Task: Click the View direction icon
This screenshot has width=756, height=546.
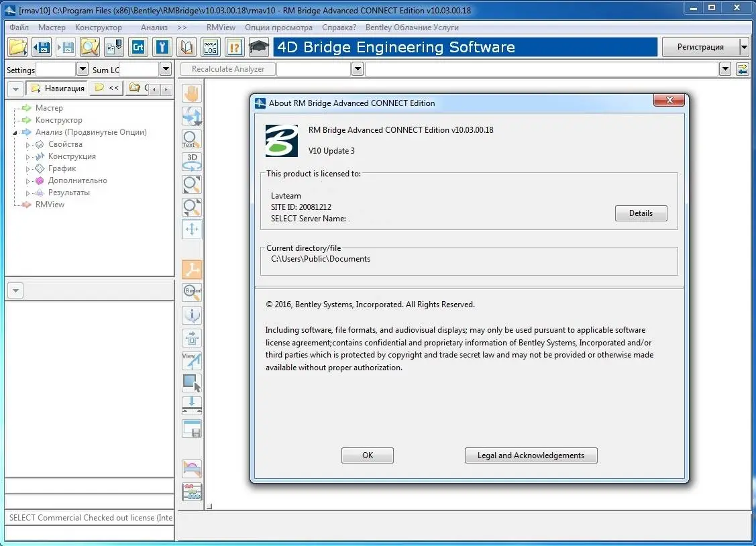Action: (192, 360)
